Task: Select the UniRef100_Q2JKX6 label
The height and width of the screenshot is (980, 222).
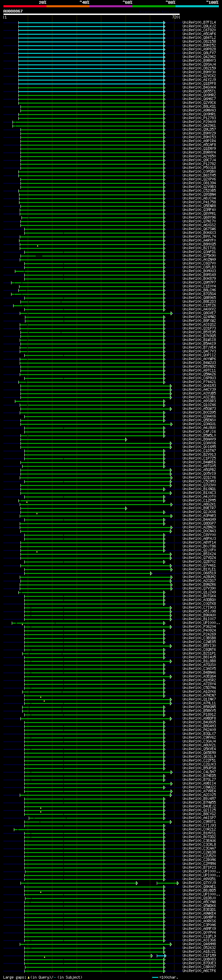Action: pyautogui.click(x=199, y=512)
